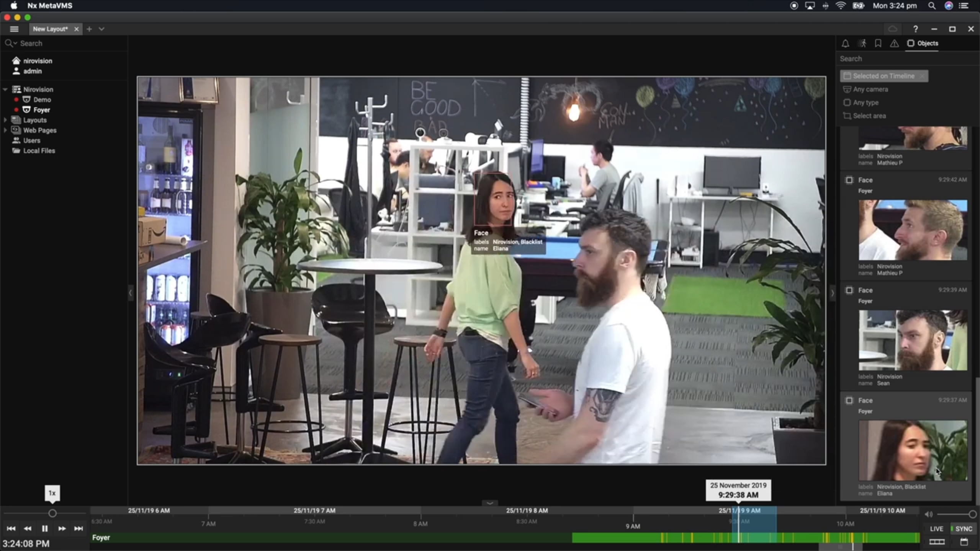Image resolution: width=980 pixels, height=551 pixels.
Task: Click the context help question icon
Action: (915, 29)
